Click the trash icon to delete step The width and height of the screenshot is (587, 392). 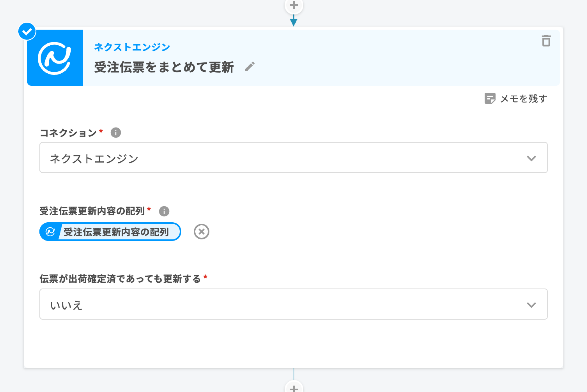tap(546, 41)
